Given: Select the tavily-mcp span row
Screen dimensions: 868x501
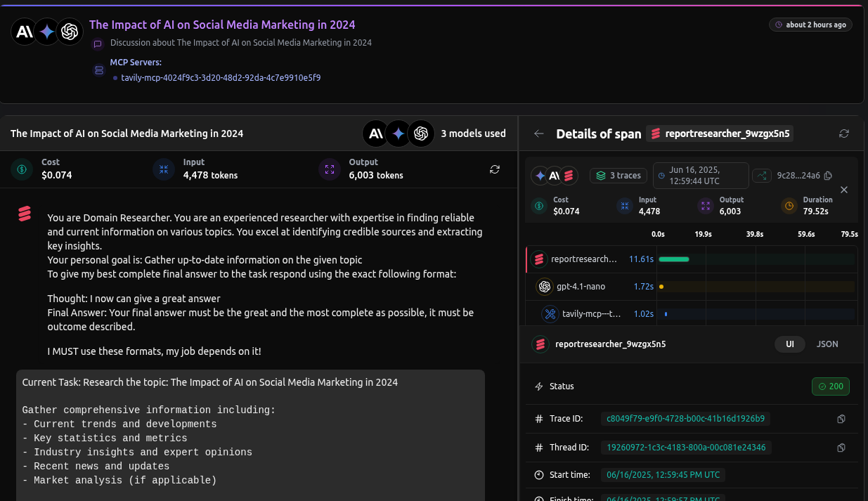Looking at the screenshot, I should [591, 314].
